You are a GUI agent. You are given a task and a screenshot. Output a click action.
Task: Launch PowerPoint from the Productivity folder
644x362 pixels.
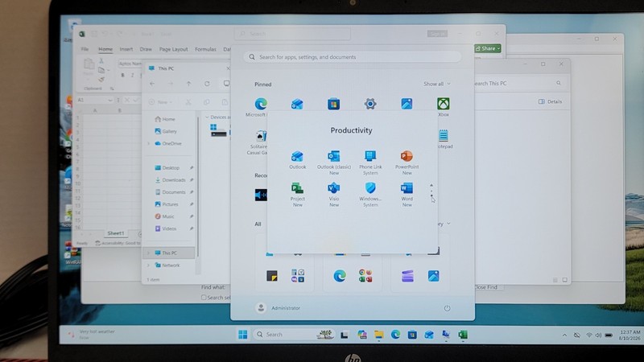[407, 162]
